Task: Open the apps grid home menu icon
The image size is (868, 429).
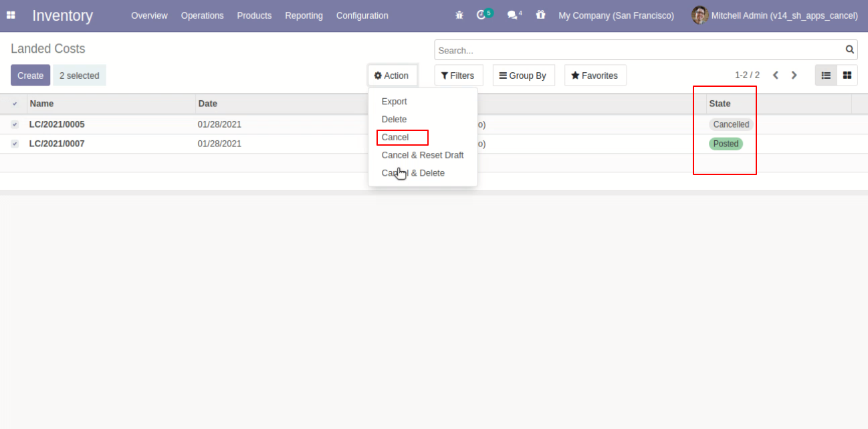Action: pyautogui.click(x=11, y=15)
